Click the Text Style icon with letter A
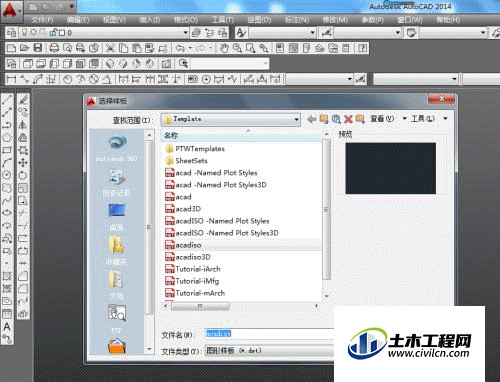The height and width of the screenshot is (382, 500). coord(241,33)
